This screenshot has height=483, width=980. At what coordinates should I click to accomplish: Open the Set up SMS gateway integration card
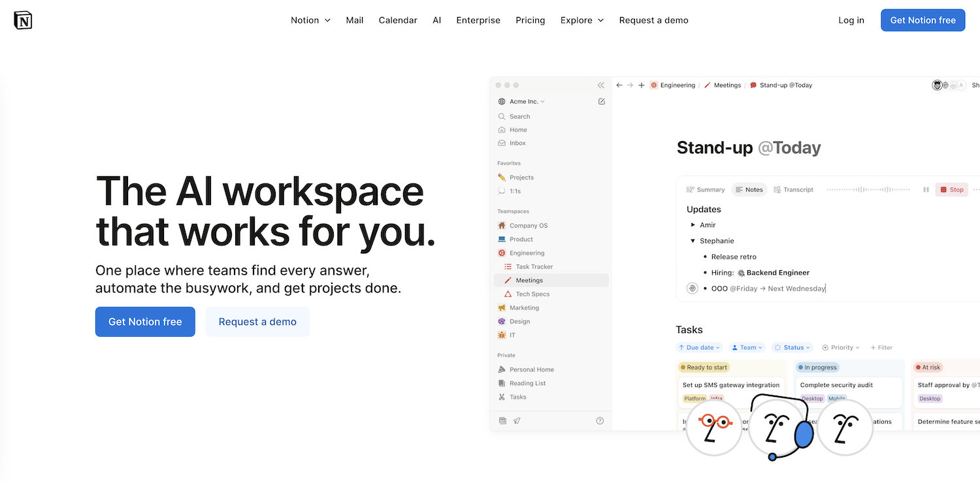coord(731,392)
